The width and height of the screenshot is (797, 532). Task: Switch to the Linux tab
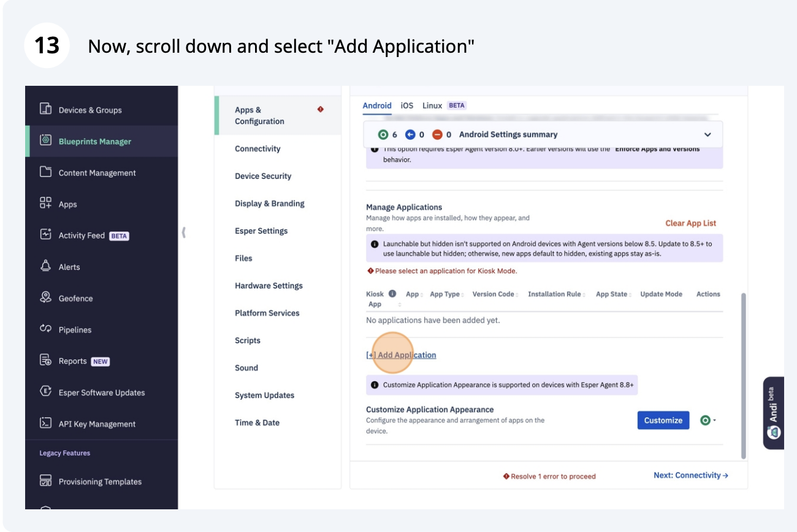(x=432, y=105)
